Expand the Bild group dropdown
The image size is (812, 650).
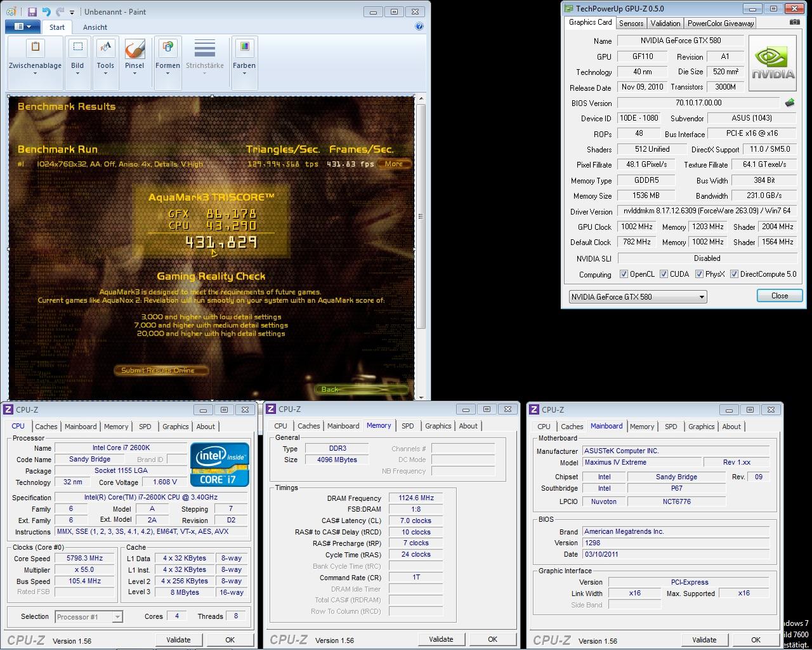point(77,73)
